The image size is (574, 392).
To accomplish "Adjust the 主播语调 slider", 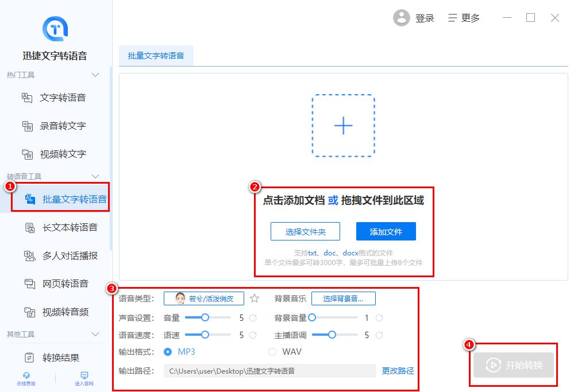I will (x=334, y=335).
